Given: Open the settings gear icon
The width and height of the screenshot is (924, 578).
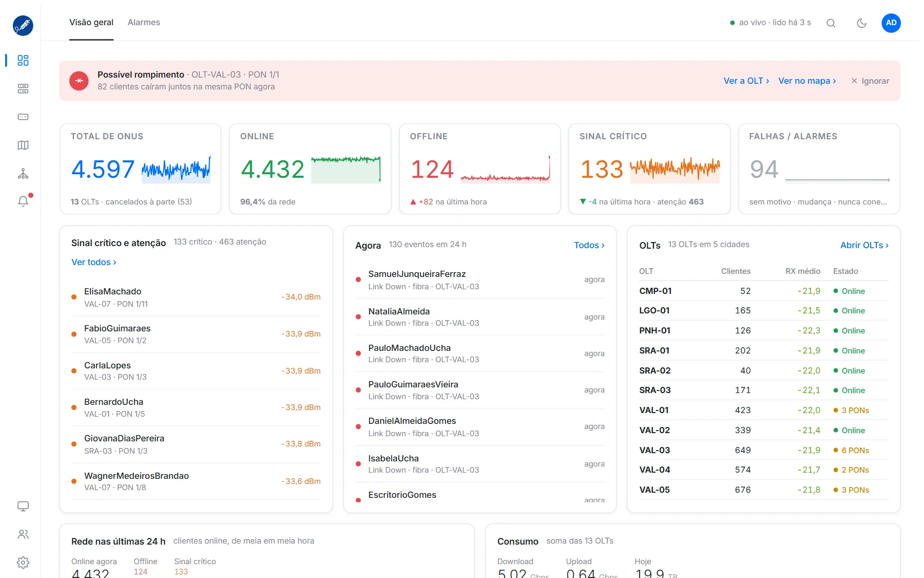Looking at the screenshot, I should click(23, 563).
